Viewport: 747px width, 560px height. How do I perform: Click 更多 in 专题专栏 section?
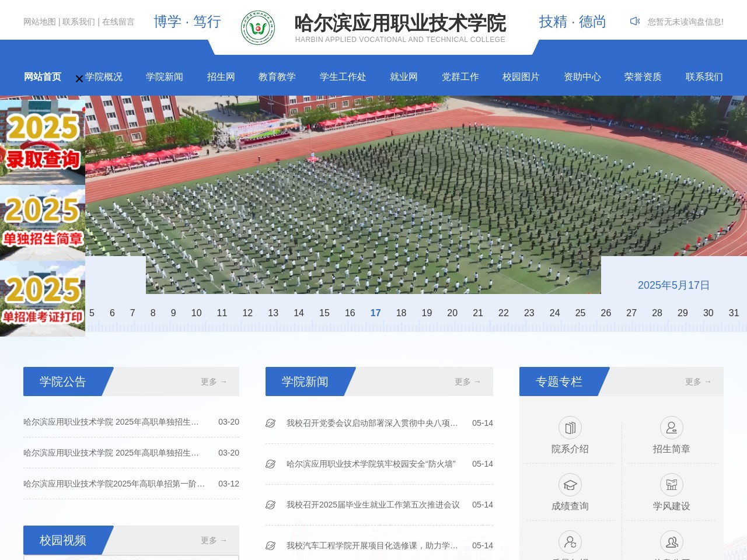click(x=698, y=381)
